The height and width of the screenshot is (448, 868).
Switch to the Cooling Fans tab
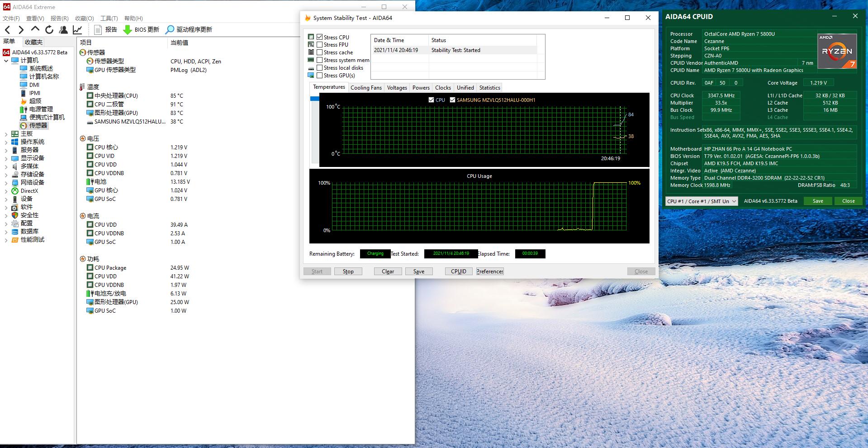tap(366, 88)
